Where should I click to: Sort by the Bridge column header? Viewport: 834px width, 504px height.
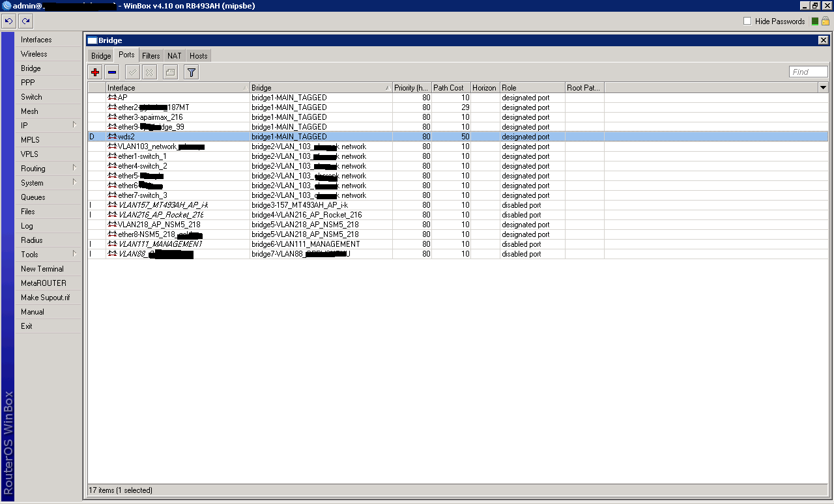[x=321, y=88]
